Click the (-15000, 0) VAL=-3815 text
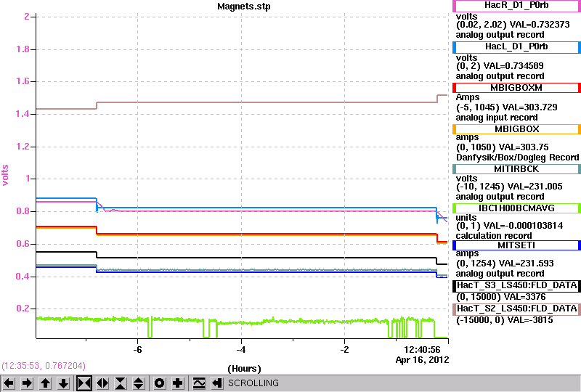 click(x=504, y=320)
